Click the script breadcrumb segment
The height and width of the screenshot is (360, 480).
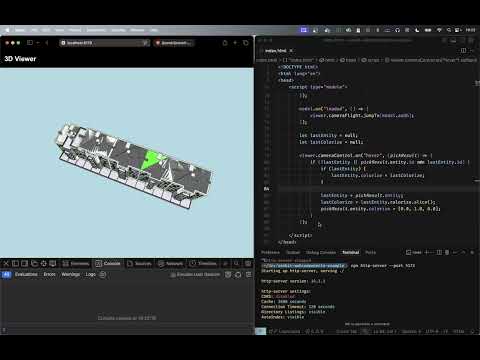370,60
